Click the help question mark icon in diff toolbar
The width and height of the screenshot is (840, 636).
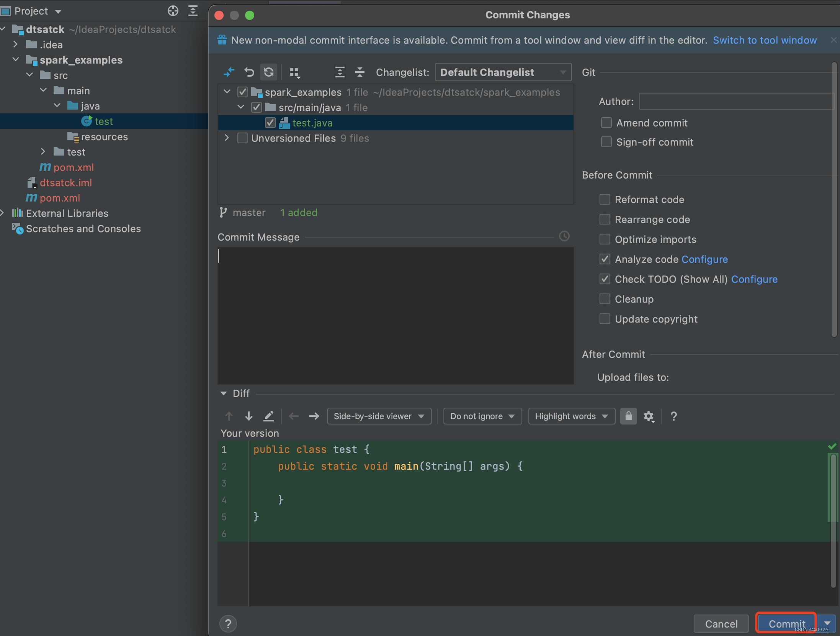[x=674, y=416]
